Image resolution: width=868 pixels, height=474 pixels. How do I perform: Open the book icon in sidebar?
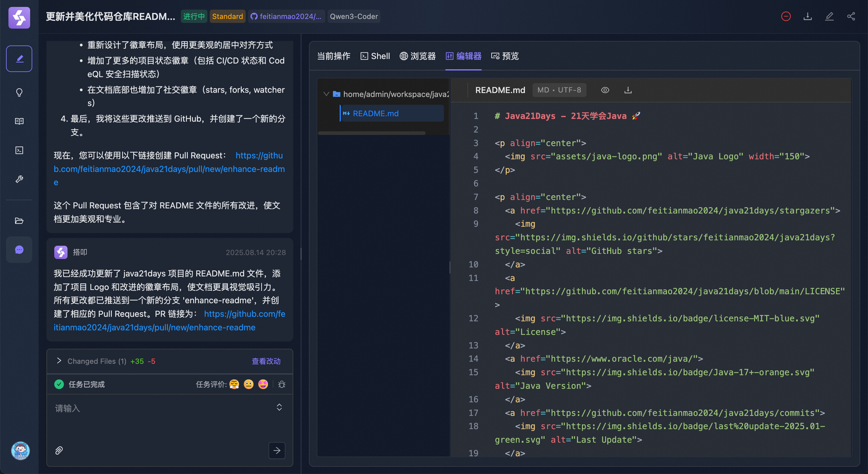tap(19, 121)
